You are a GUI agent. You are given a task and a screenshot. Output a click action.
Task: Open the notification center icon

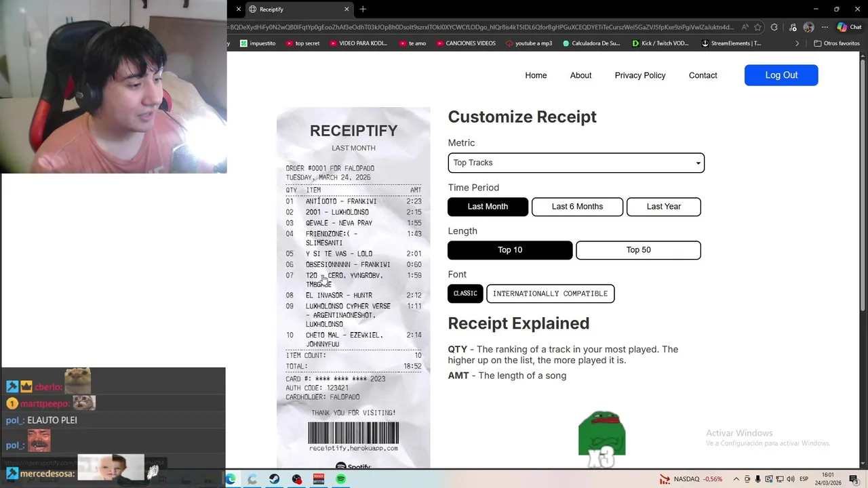point(854,479)
